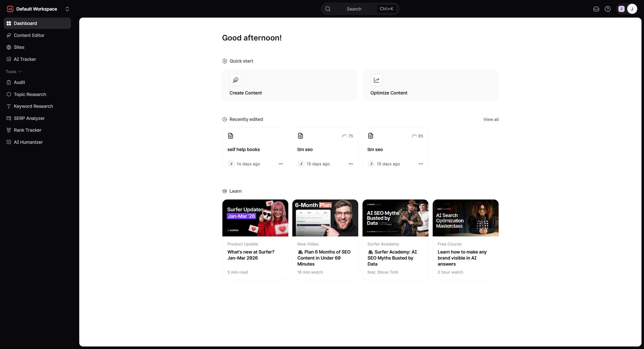Click the Surfer logo icon
644x349 pixels.
coord(10,9)
